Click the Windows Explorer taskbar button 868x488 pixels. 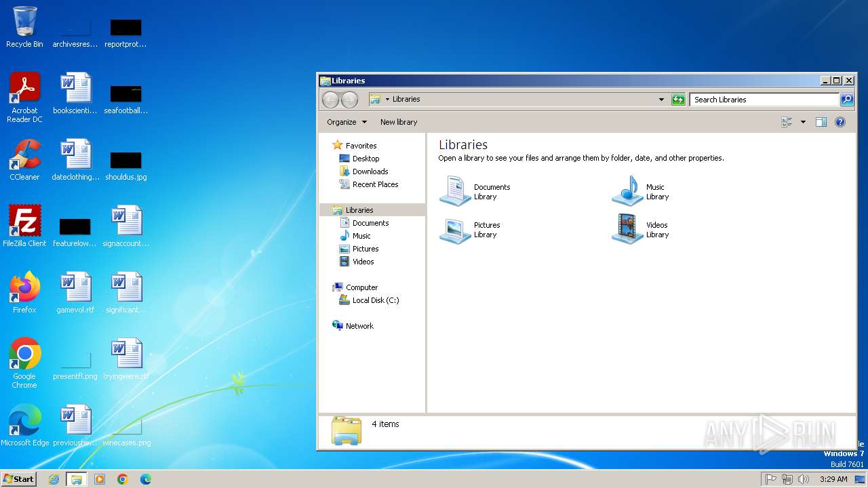click(77, 479)
